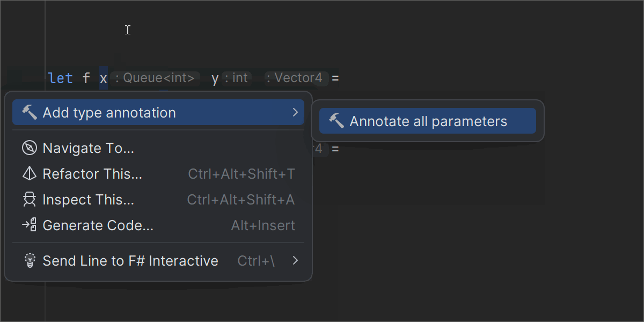644x322 pixels.
Task: Open Refactor This... from context menu
Action: click(x=92, y=174)
